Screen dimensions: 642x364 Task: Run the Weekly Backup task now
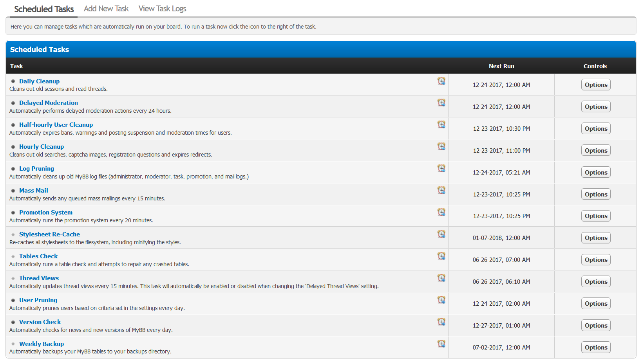tap(441, 344)
